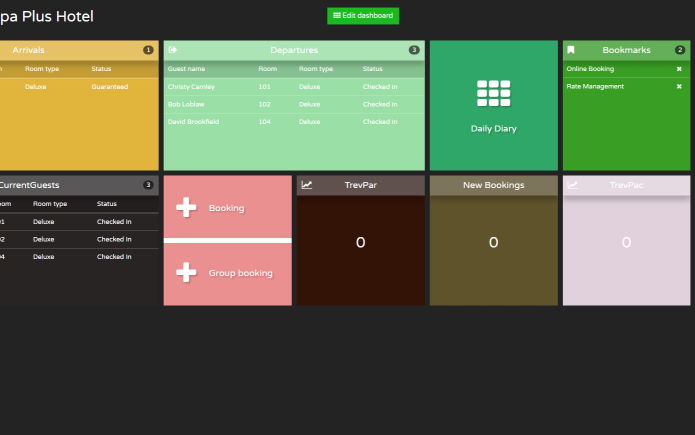Click the Room column header in Departures

(x=268, y=69)
